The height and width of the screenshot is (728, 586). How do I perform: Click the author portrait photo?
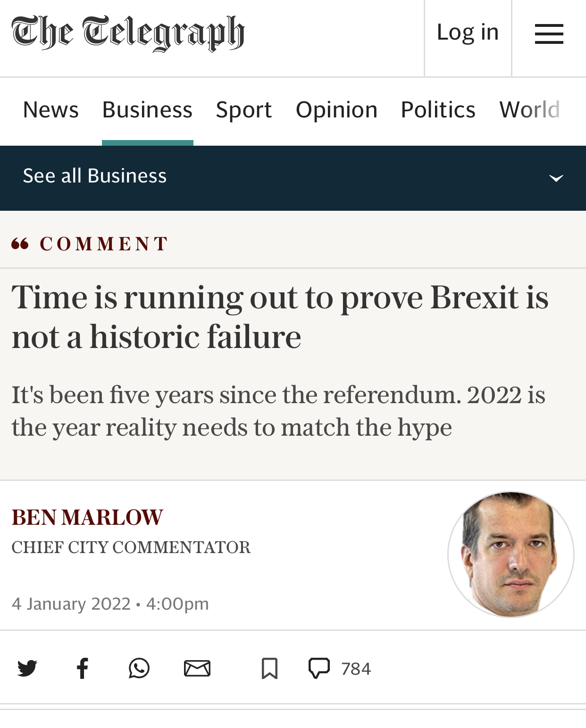(511, 554)
